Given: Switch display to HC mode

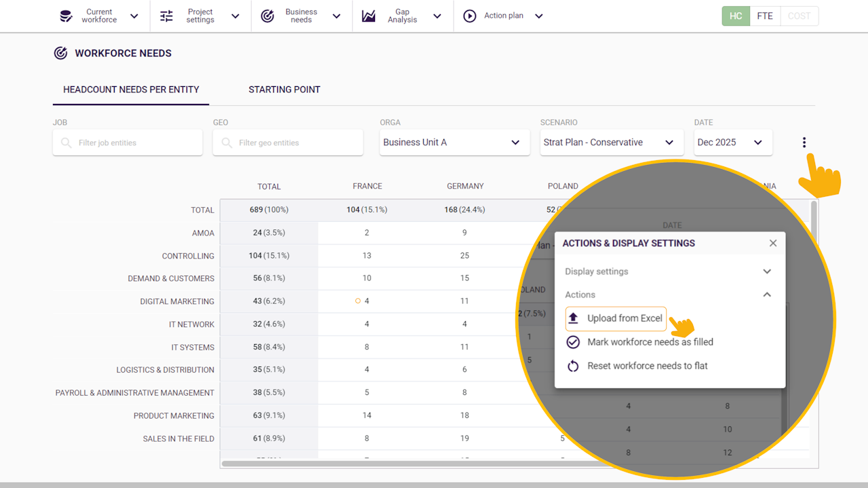Looking at the screenshot, I should [x=736, y=16].
